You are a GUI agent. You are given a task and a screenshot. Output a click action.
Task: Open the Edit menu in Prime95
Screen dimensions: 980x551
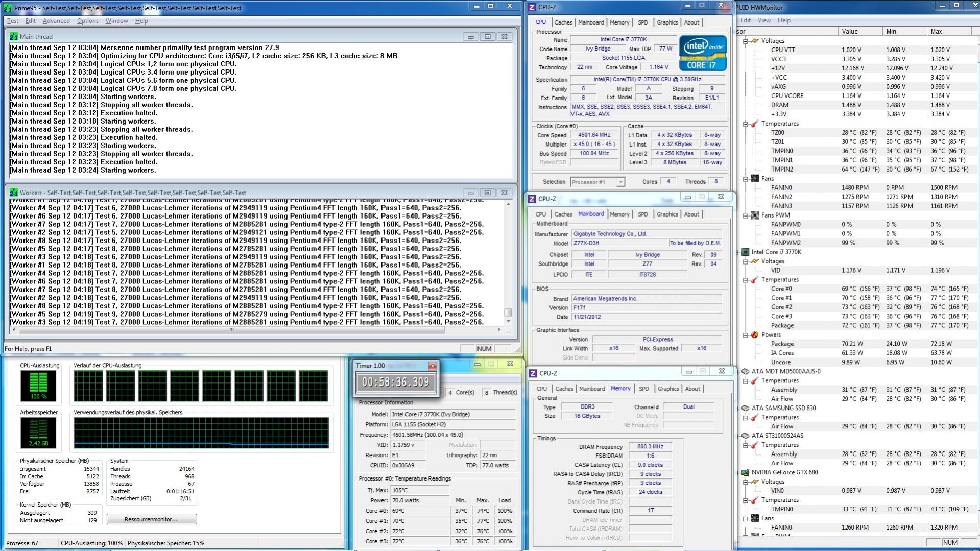[x=31, y=21]
